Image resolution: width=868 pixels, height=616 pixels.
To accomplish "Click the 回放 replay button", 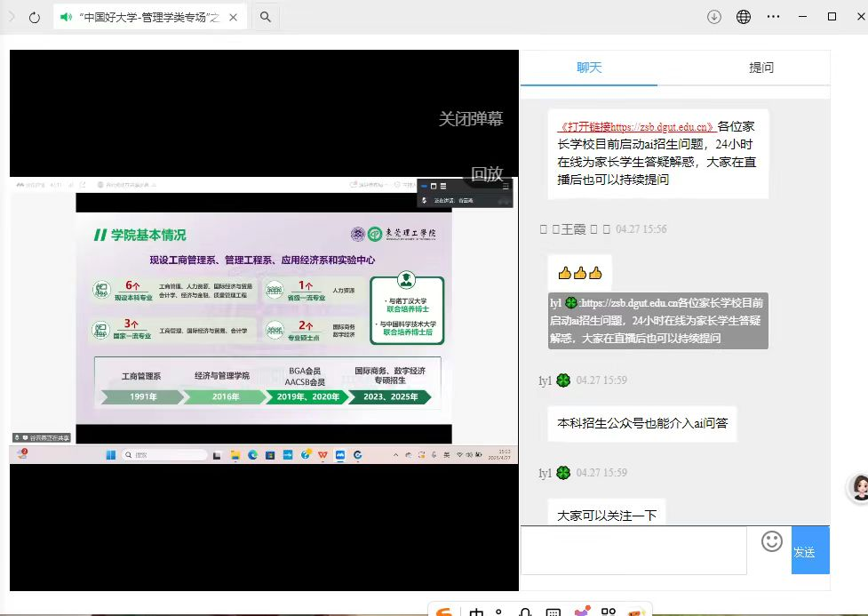I will click(487, 174).
